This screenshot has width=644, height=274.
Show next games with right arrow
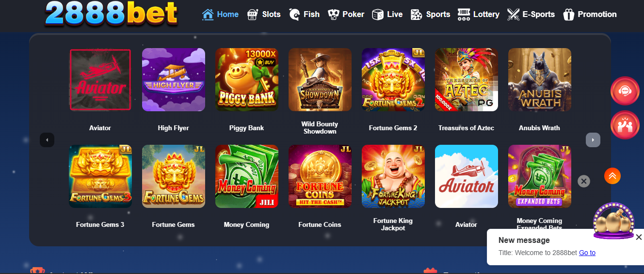click(593, 140)
